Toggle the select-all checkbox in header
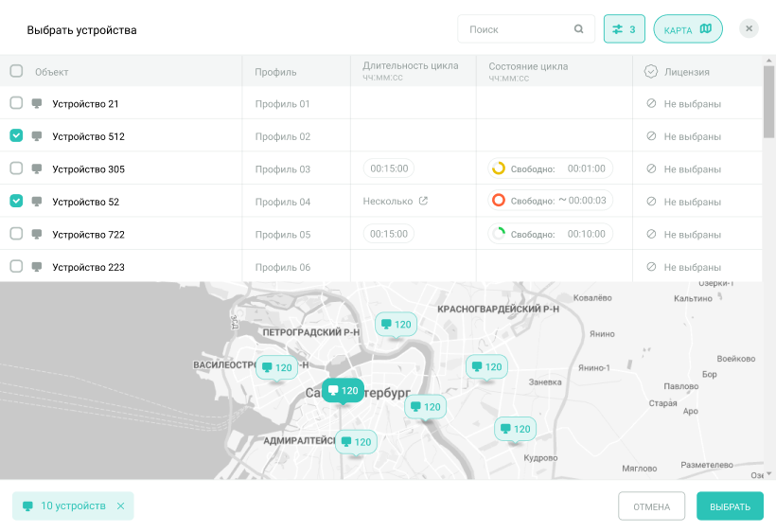The width and height of the screenshot is (776, 532). [16, 71]
